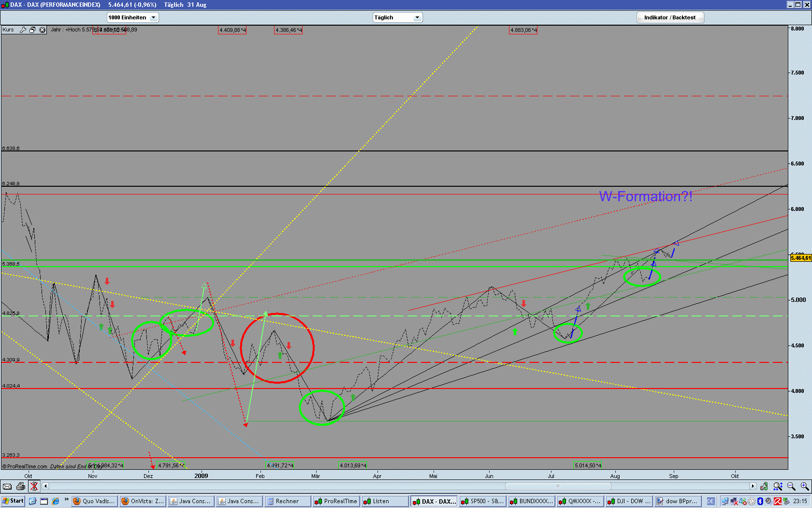Zoom in using the plus magnifier icon
812x508 pixels.
click(x=804, y=486)
